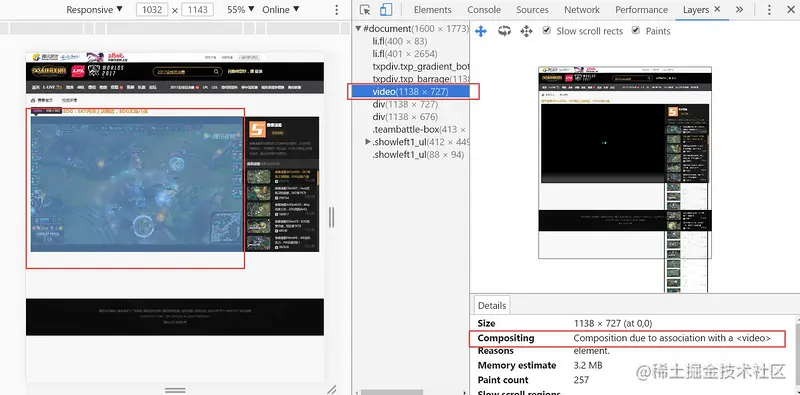Viewport: 800px width, 395px height.
Task: Open the Responsive device dropdown
Action: click(x=94, y=10)
